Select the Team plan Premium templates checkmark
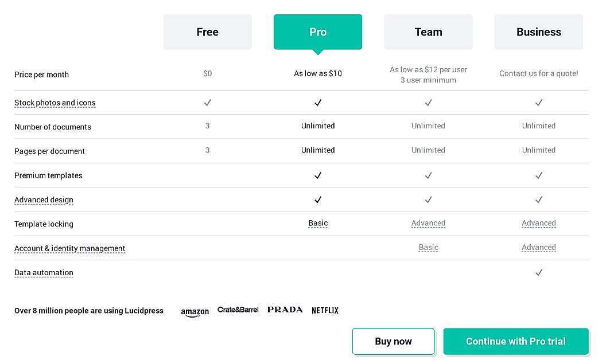Screen dimensions: 614x364 (428, 175)
